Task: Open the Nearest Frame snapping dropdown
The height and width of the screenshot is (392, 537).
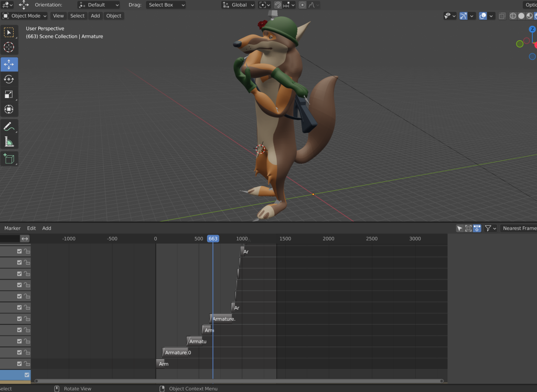Action: [x=519, y=228]
